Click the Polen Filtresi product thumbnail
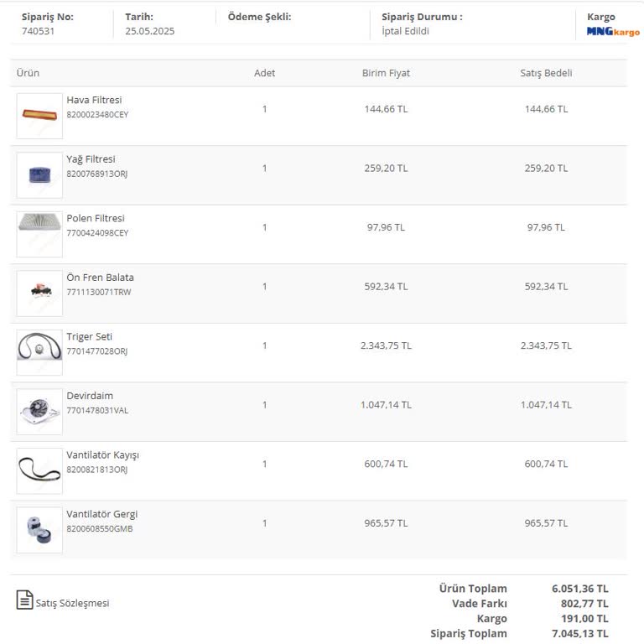The image size is (644, 644). click(x=39, y=234)
